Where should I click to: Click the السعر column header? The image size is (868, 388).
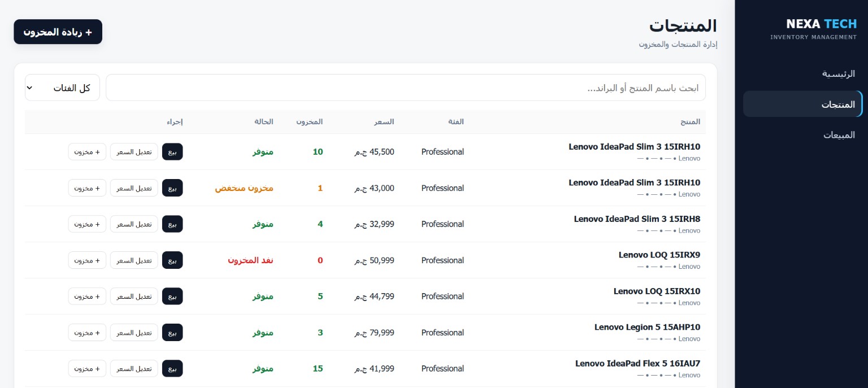(x=384, y=121)
